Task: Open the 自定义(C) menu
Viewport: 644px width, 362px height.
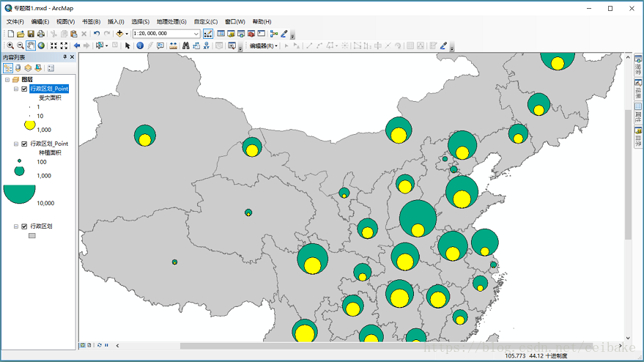Action: (x=206, y=22)
